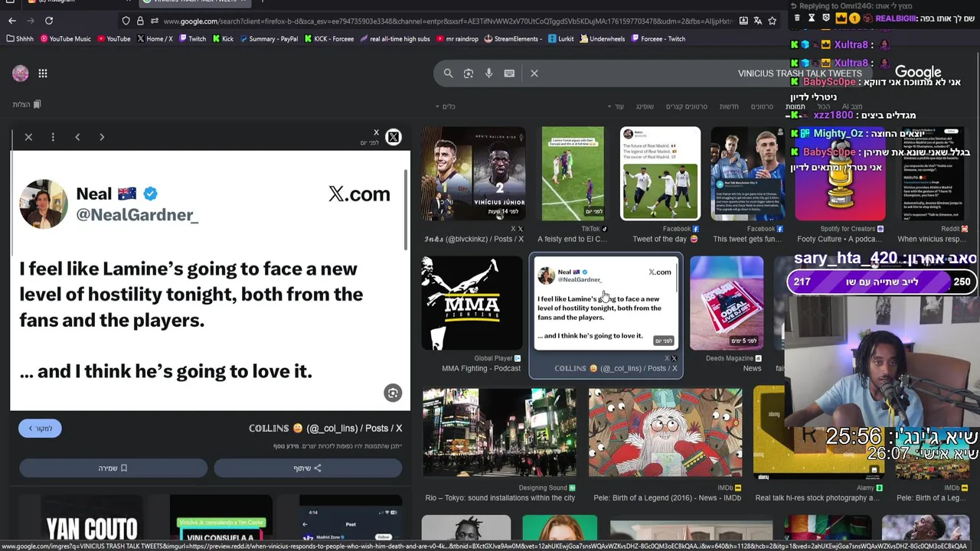Open the Shhhh bookmark
980x551 pixels.
point(20,38)
